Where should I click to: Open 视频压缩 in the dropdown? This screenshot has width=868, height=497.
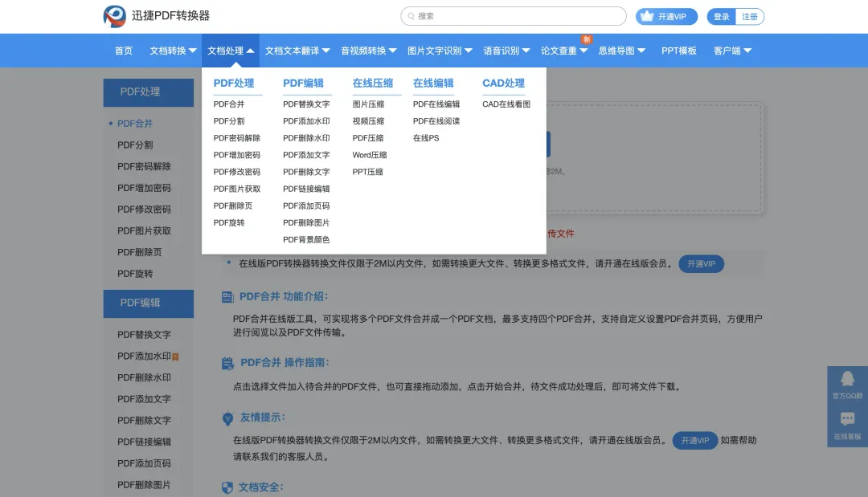pyautogui.click(x=368, y=121)
